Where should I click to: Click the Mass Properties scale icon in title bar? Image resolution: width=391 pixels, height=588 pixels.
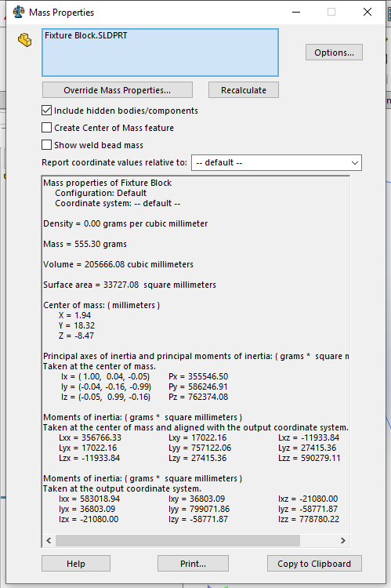pyautogui.click(x=19, y=12)
